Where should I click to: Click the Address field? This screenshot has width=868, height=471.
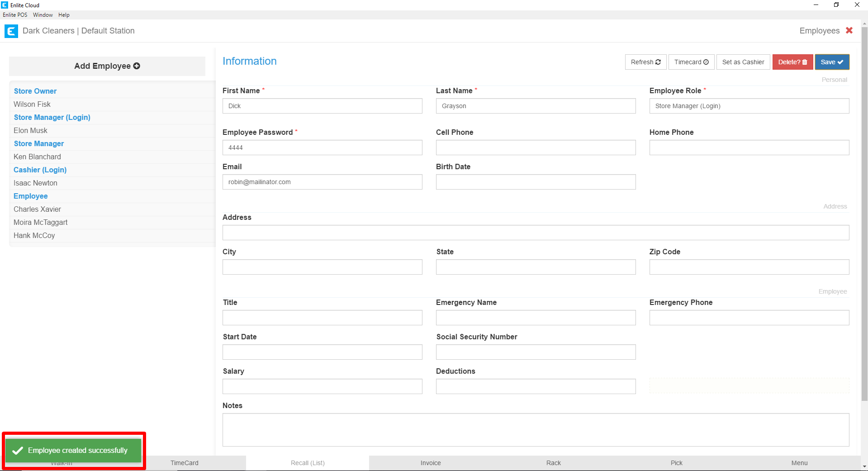[536, 233]
